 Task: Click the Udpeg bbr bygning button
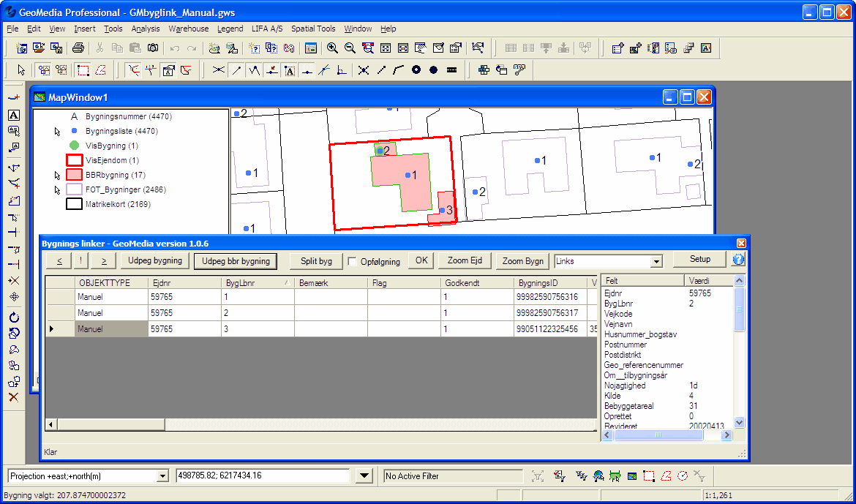[x=236, y=261]
